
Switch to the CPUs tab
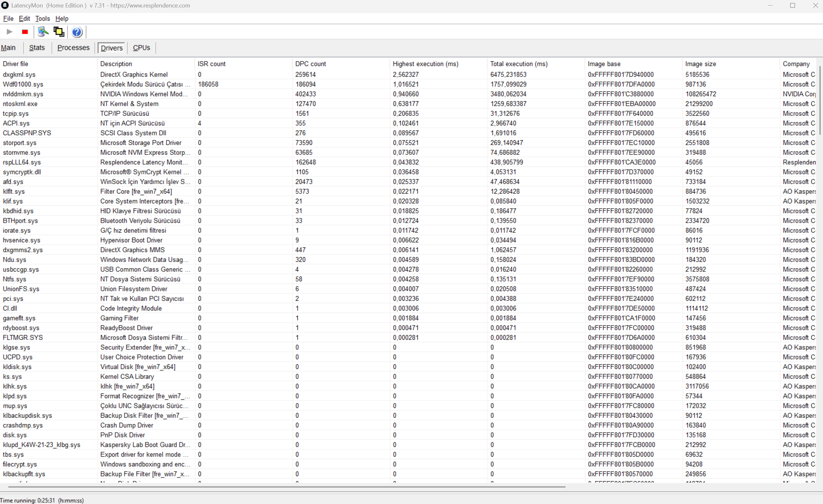pyautogui.click(x=141, y=48)
